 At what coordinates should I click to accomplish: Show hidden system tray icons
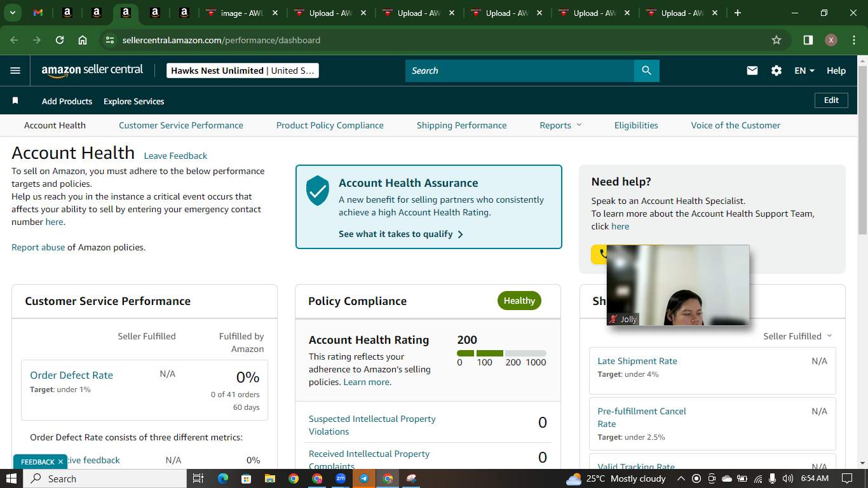(x=681, y=478)
